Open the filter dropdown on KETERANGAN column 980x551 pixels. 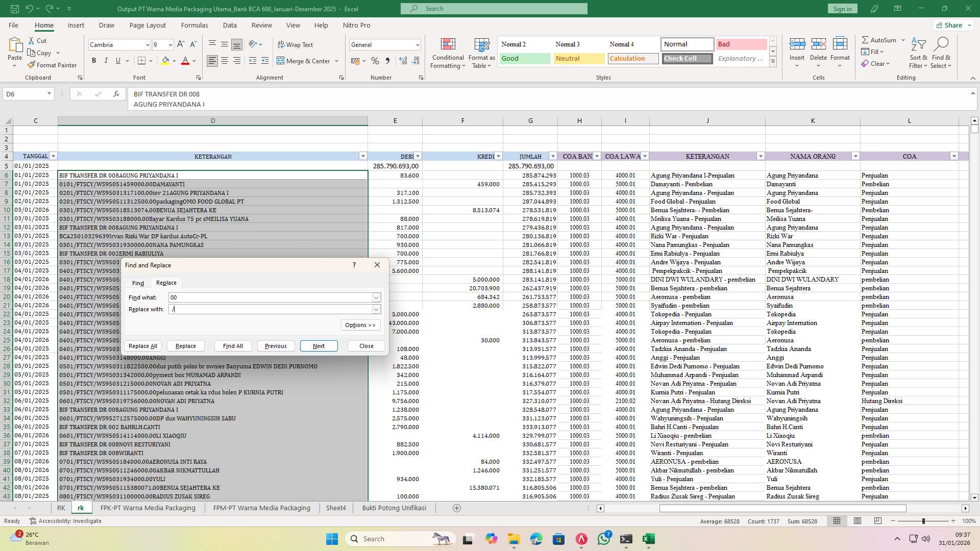[x=363, y=156]
